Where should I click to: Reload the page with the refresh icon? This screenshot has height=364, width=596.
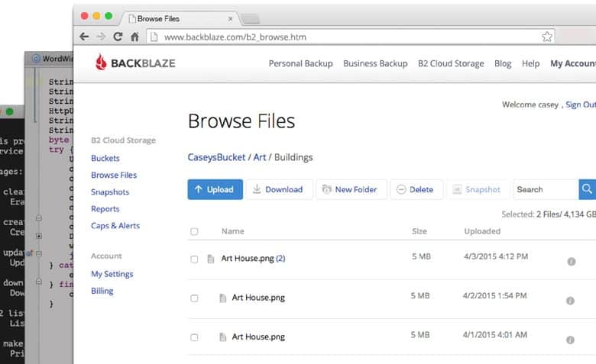[118, 37]
